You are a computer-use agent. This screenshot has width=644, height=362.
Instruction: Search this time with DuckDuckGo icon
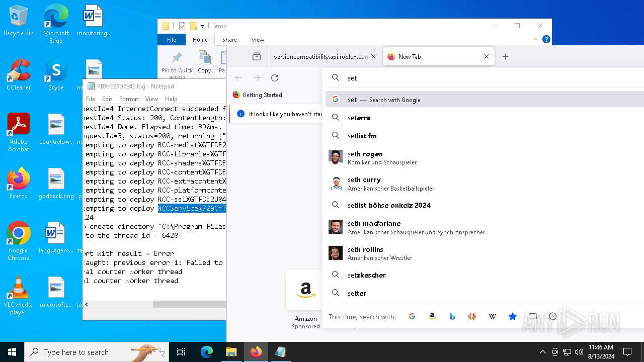[472, 316]
